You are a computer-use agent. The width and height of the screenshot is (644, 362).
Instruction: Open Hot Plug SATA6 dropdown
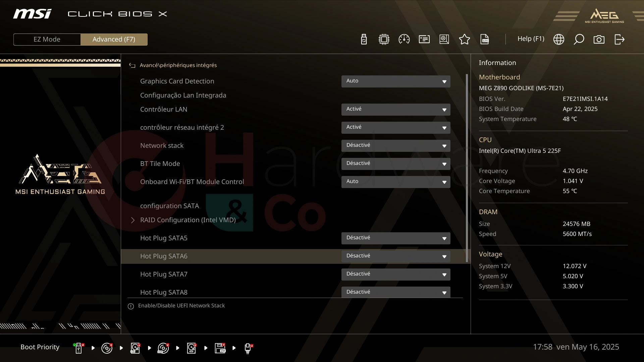point(396,256)
